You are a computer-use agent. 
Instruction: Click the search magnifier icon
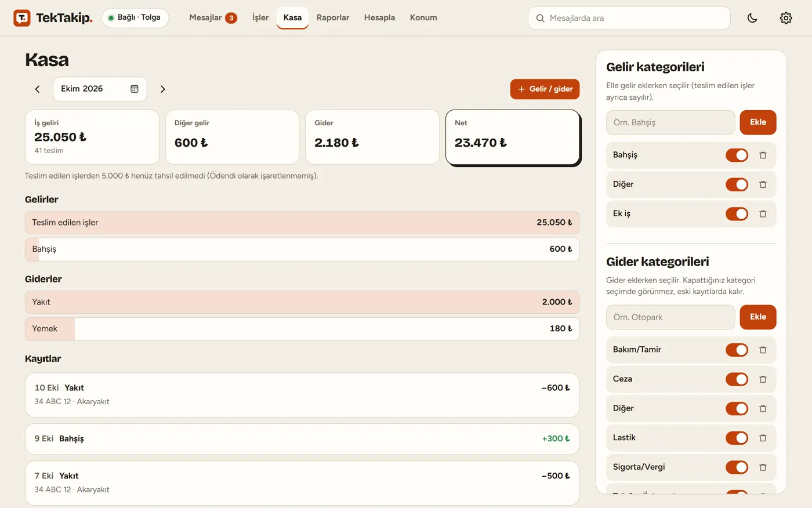[540, 18]
